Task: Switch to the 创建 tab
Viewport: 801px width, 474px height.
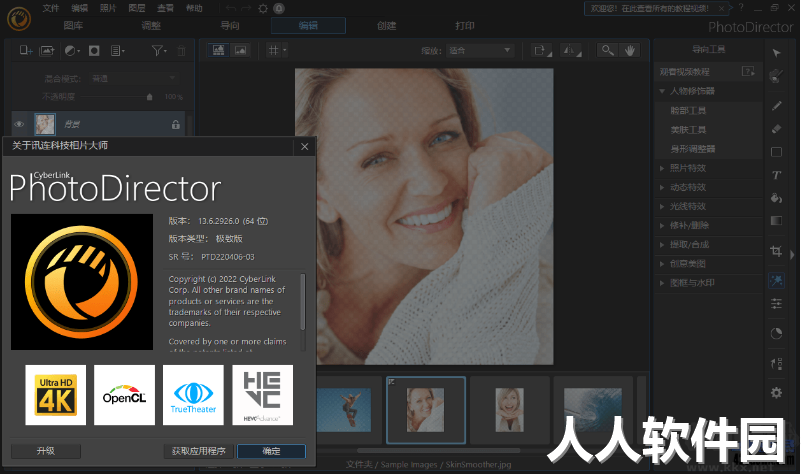Action: tap(386, 26)
